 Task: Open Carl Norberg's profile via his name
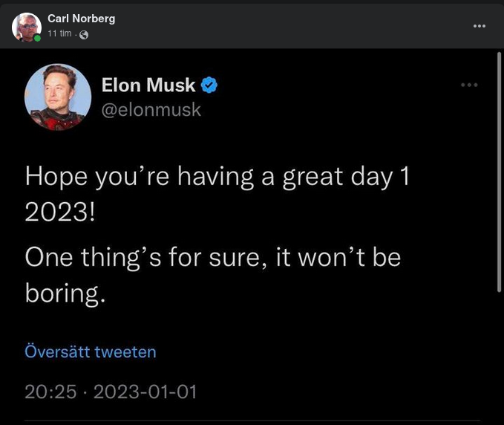(81, 19)
